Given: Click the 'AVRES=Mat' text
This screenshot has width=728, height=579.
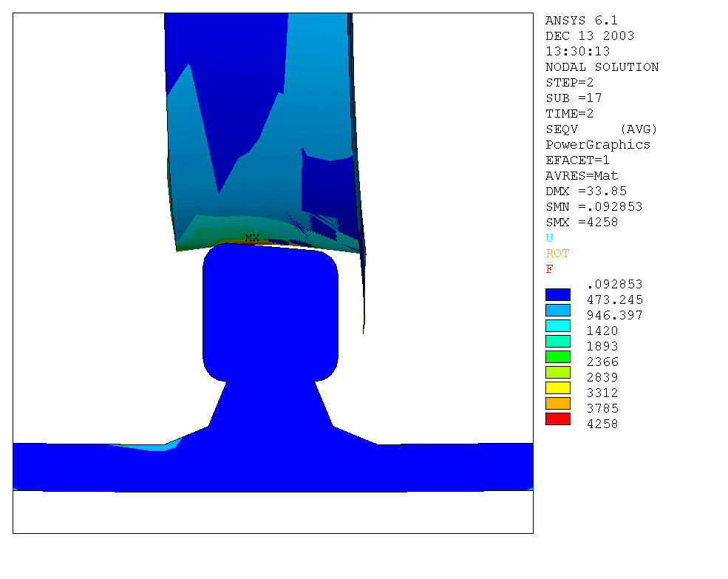Looking at the screenshot, I should 582,176.
